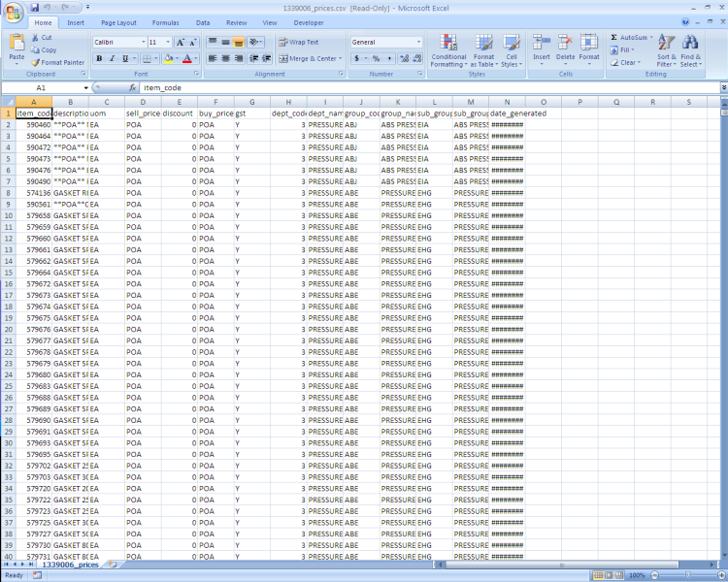Click the AutoSum sigma icon
The height and width of the screenshot is (582, 728).
click(614, 38)
